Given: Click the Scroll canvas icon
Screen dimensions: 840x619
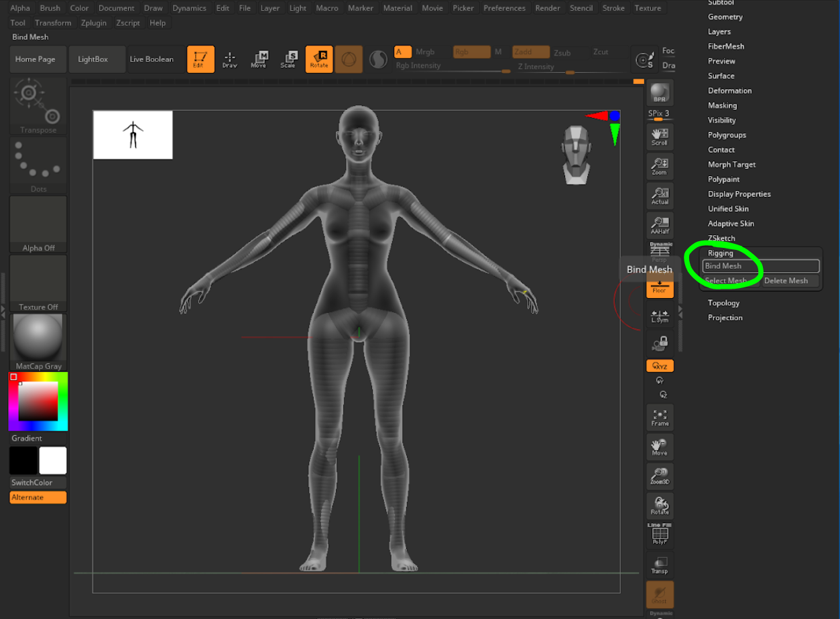Looking at the screenshot, I should 660,137.
